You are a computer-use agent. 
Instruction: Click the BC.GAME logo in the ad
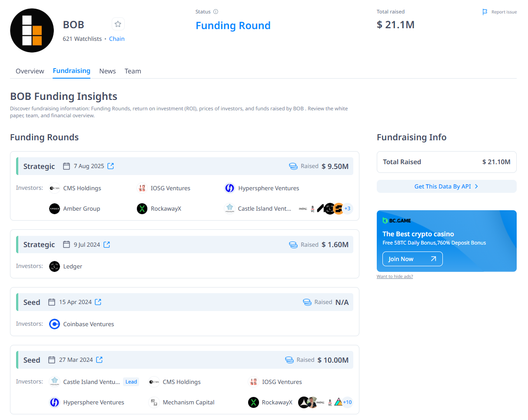[397, 221]
